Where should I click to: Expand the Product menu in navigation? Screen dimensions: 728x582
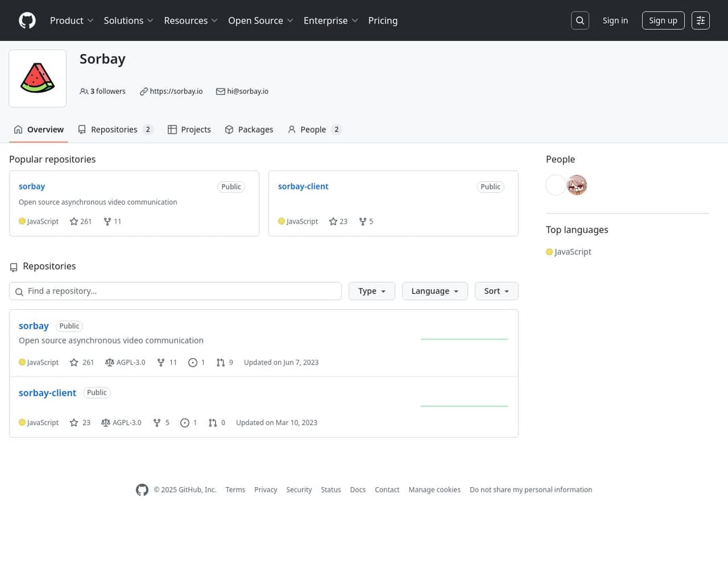click(x=71, y=21)
